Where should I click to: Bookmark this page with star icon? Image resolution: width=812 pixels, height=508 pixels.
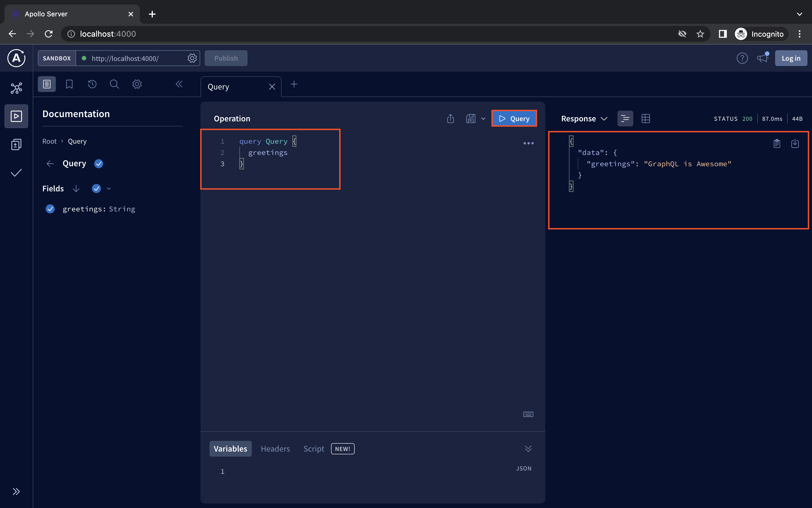700,34
